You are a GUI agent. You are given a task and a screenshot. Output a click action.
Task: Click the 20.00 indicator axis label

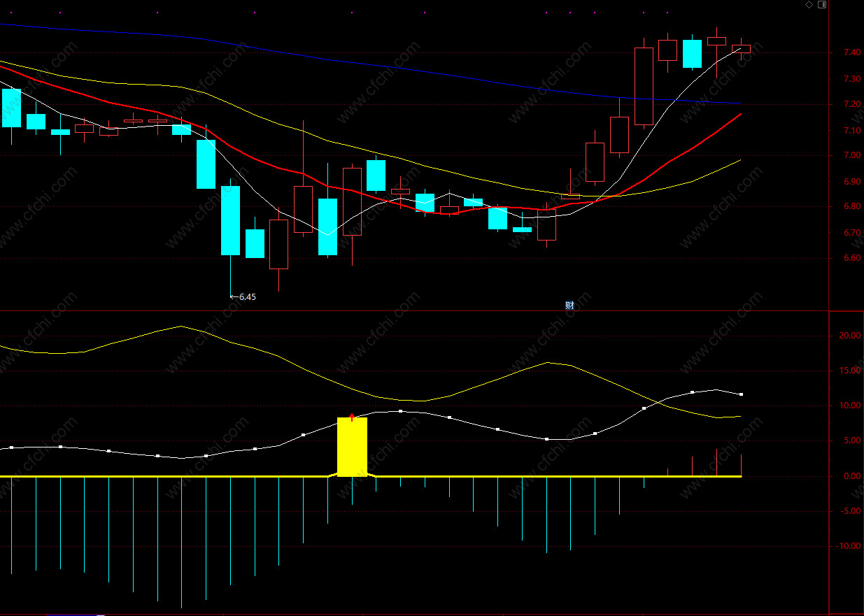click(x=849, y=336)
